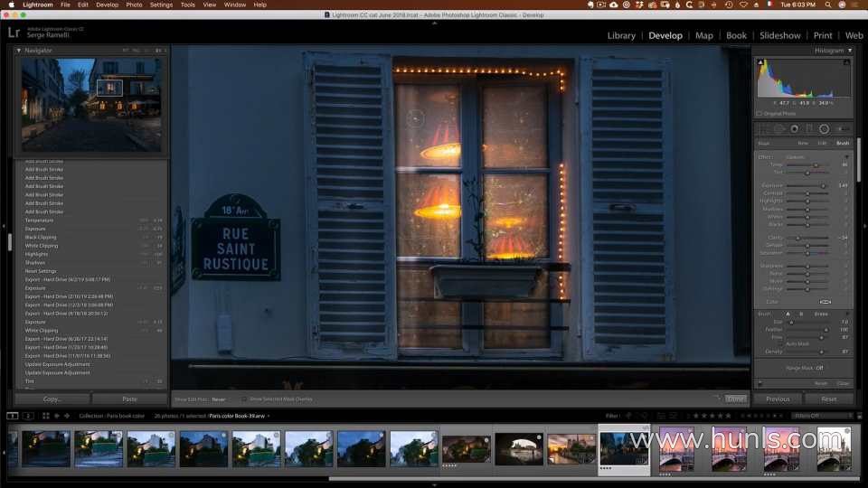The width and height of the screenshot is (868, 488).
Task: Switch mask mode to Brush
Action: pos(843,143)
